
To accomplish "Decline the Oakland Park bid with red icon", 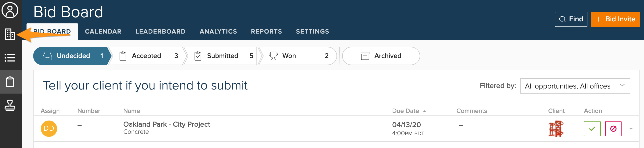I will [613, 129].
